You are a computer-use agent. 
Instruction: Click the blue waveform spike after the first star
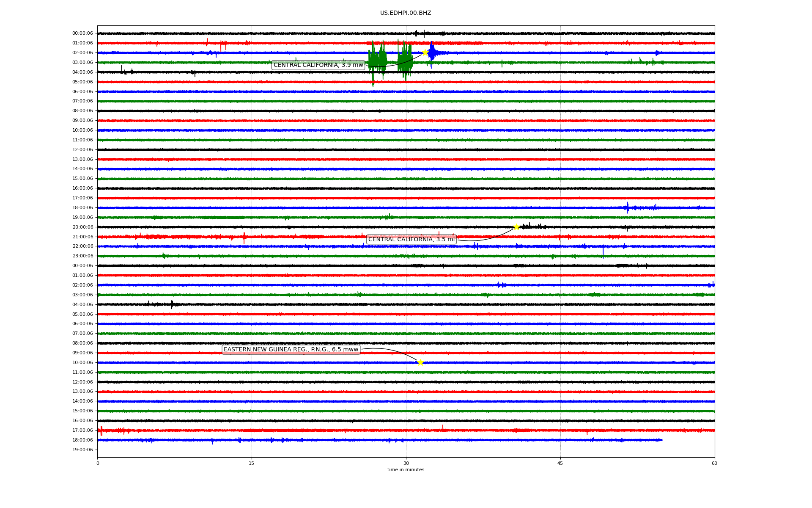pyautogui.click(x=432, y=53)
